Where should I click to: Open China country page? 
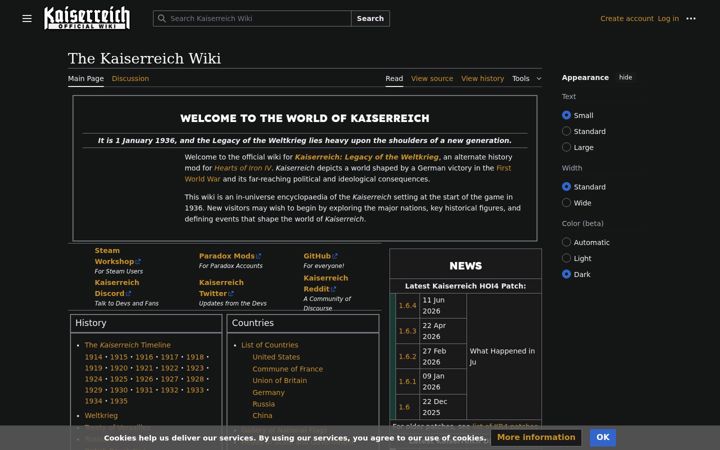click(262, 416)
